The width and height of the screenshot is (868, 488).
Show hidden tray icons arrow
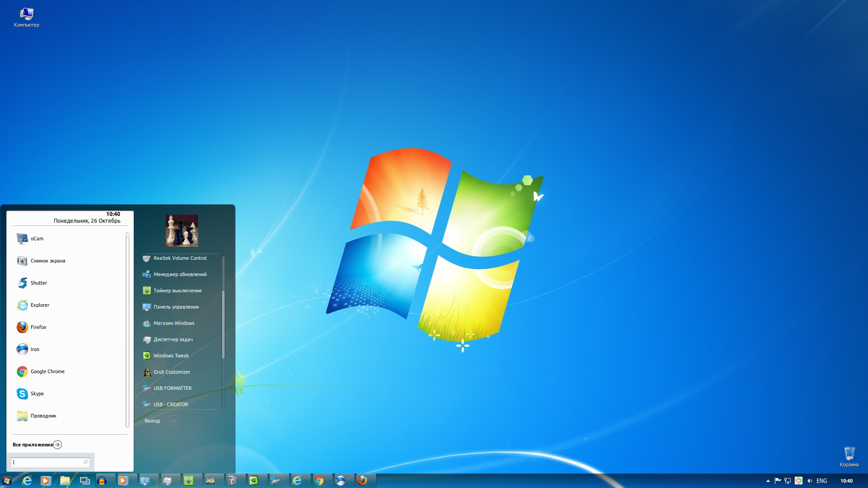click(768, 481)
